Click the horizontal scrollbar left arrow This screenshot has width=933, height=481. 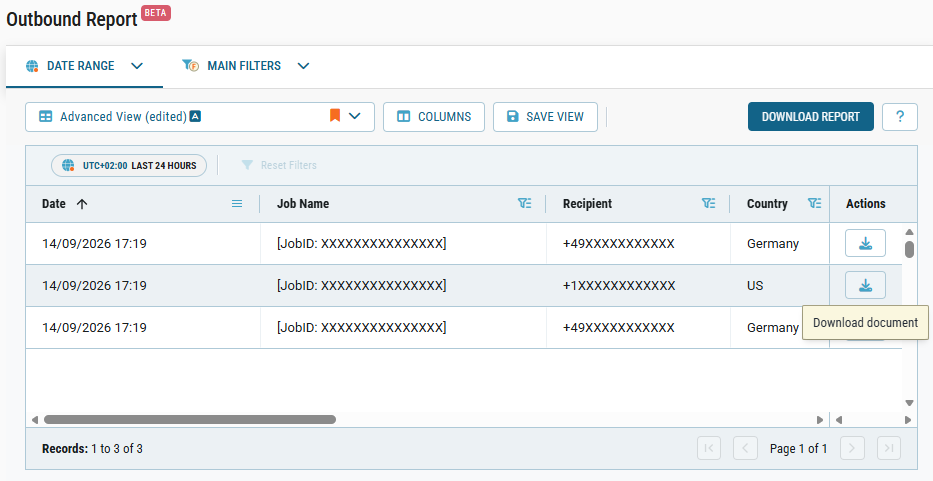35,420
